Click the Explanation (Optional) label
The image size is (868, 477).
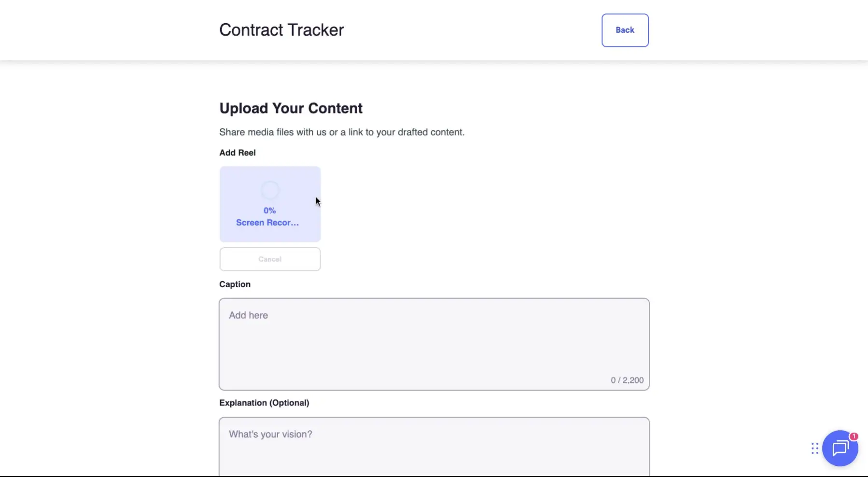tap(264, 402)
